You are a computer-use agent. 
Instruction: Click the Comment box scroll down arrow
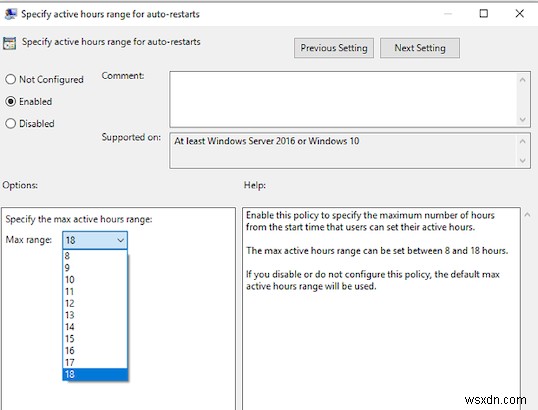[523, 119]
